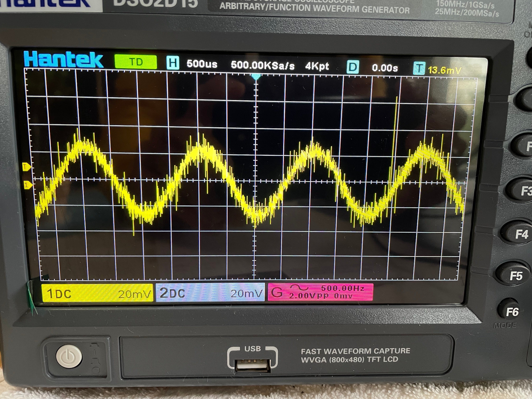Image resolution: width=532 pixels, height=399 pixels.
Task: Toggle the yellow channel 1 DC label
Action: [x=59, y=293]
